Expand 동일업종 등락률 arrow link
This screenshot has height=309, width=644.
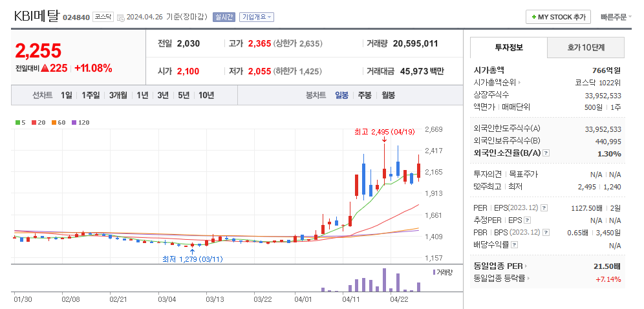point(528,279)
